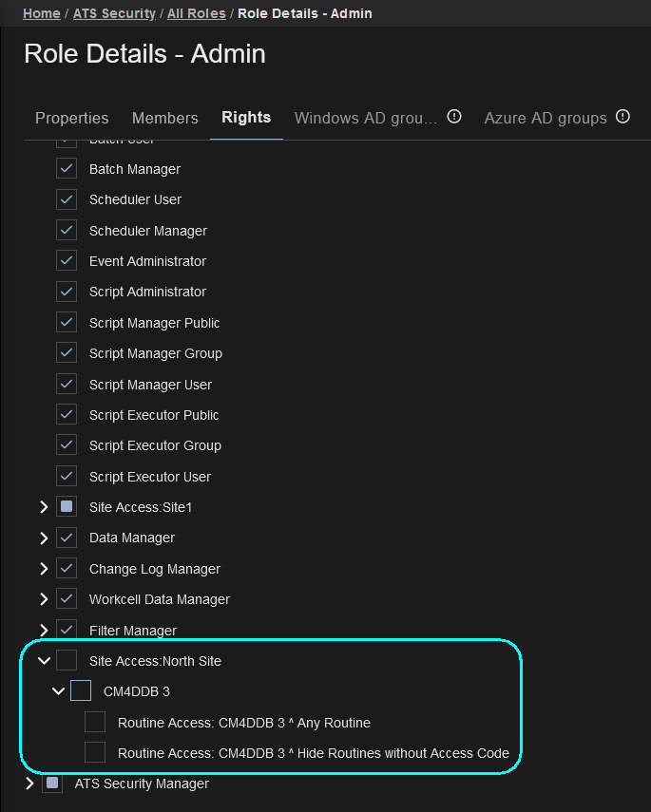Tick the CM4DDB 3 checkbox

click(x=81, y=691)
